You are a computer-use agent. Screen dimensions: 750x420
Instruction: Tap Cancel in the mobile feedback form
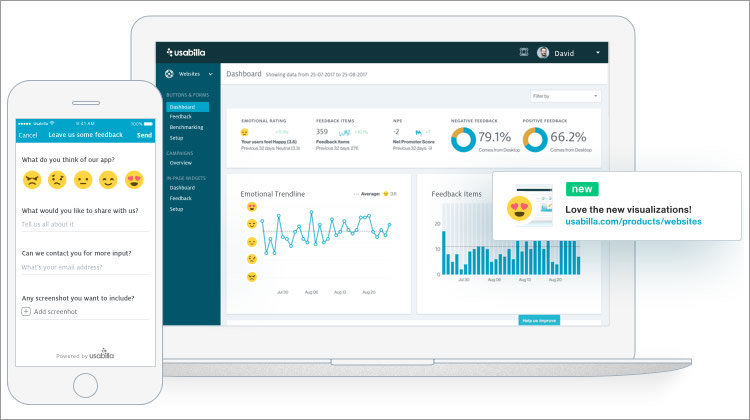pos(28,135)
